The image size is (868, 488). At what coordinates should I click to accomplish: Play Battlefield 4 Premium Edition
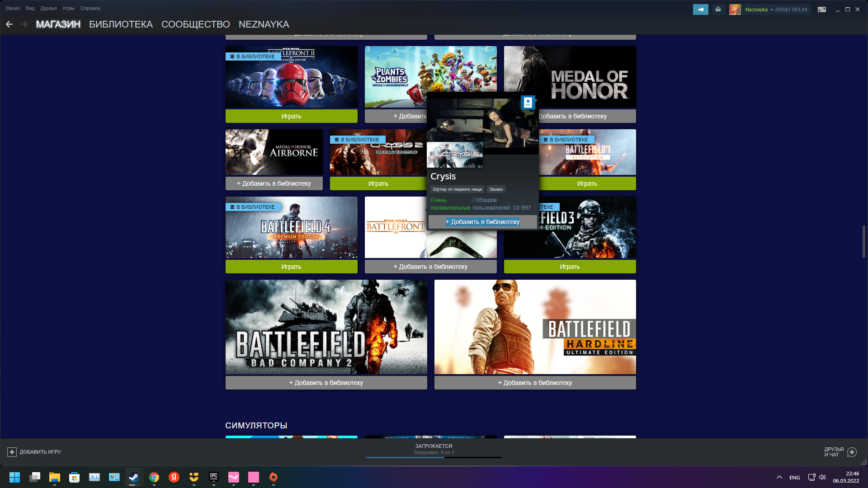292,267
